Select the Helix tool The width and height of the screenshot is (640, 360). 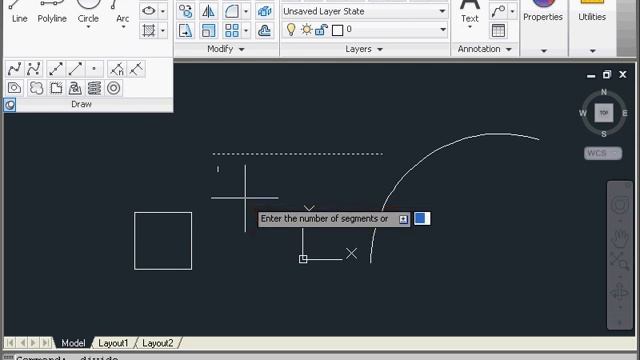(94, 88)
